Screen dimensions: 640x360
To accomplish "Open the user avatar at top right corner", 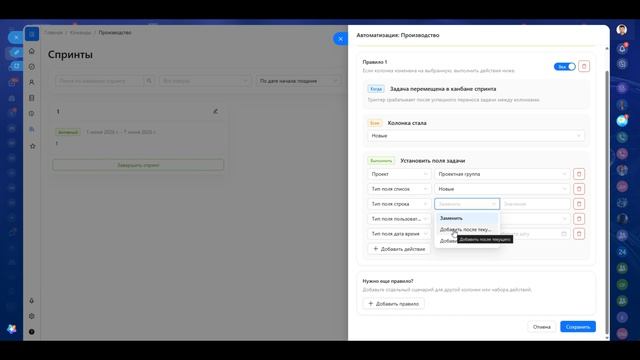I will (622, 30).
